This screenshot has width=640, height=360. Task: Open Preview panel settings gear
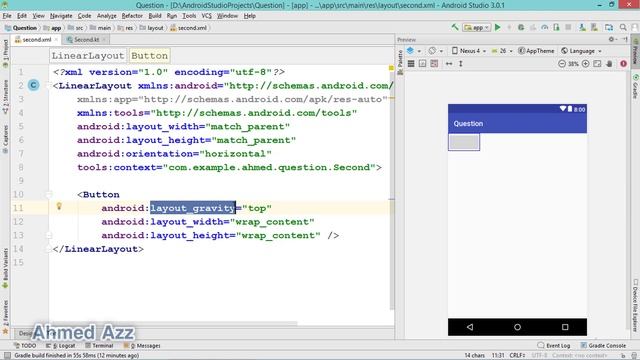point(612,39)
